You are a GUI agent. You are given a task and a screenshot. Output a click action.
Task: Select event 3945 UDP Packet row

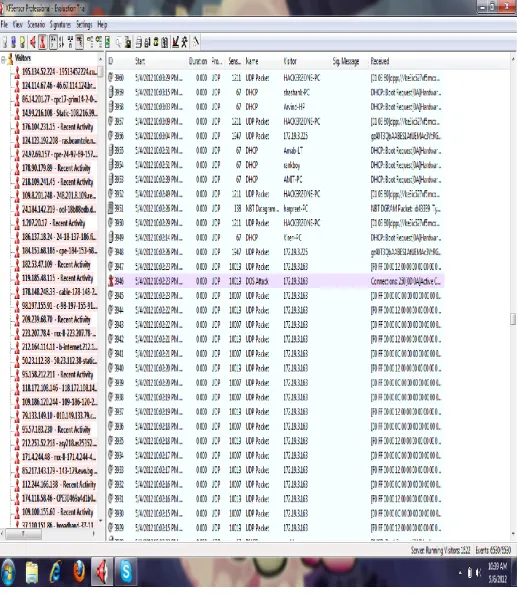pyautogui.click(x=276, y=296)
